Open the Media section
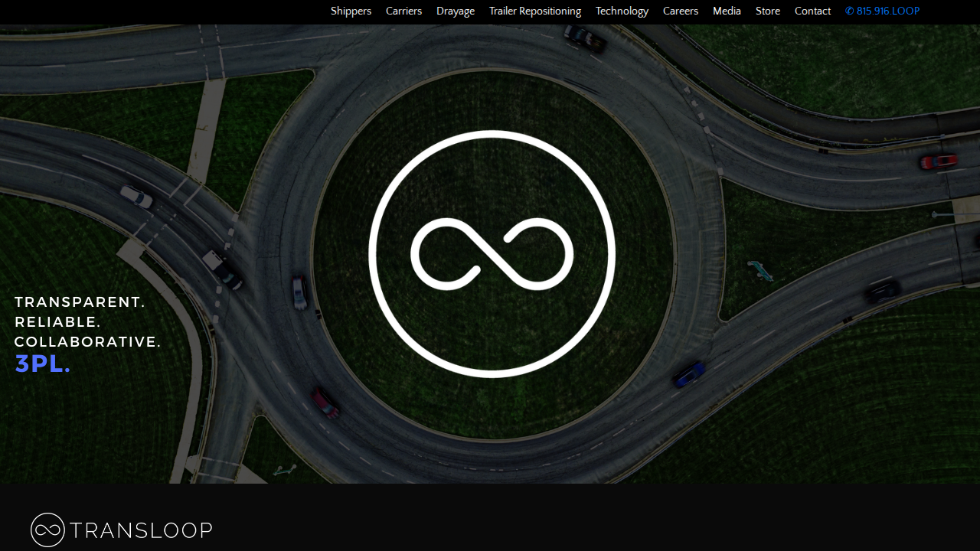 pyautogui.click(x=727, y=11)
